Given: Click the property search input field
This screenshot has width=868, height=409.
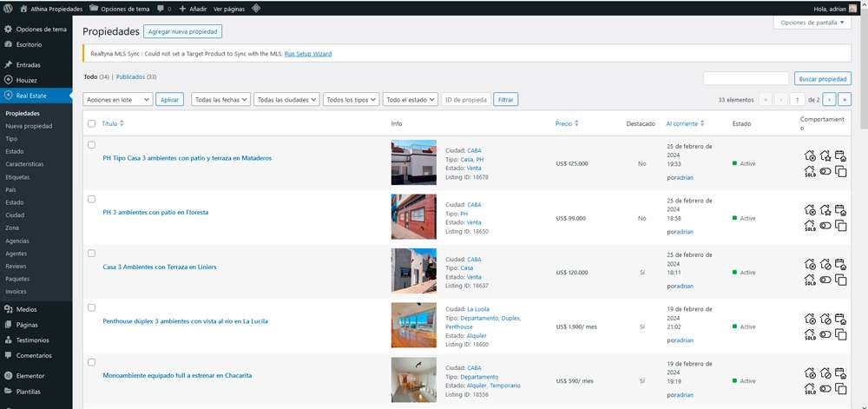Looking at the screenshot, I should click(x=746, y=79).
